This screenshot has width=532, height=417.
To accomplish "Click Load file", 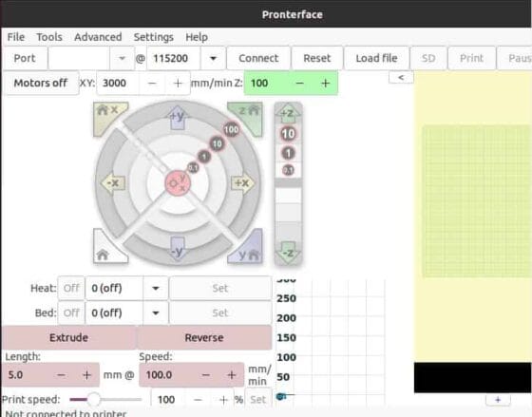I will [376, 58].
